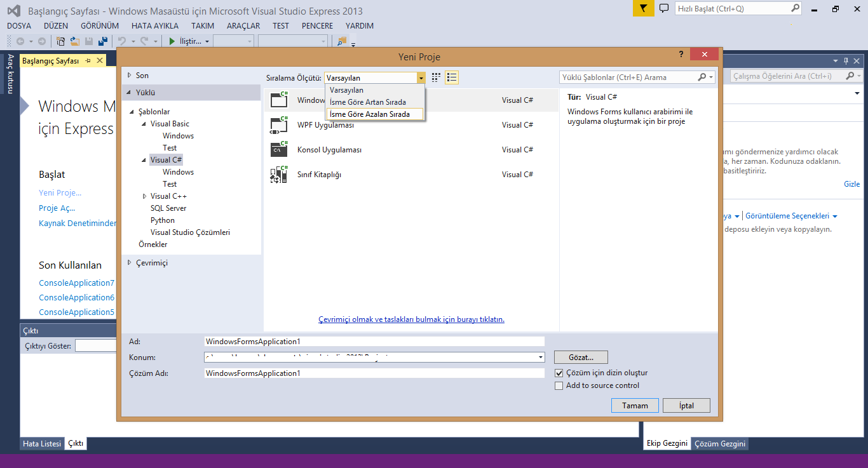Open the Konum path dropdown arrow
The image size is (868, 468).
pyautogui.click(x=540, y=358)
